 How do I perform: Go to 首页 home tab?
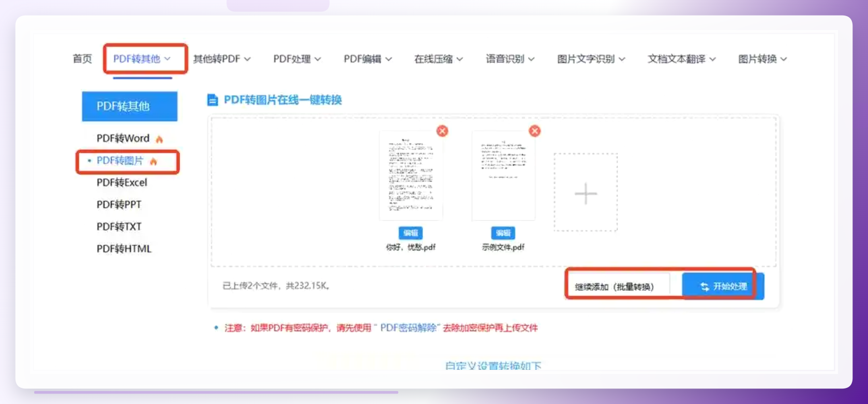[x=82, y=59]
